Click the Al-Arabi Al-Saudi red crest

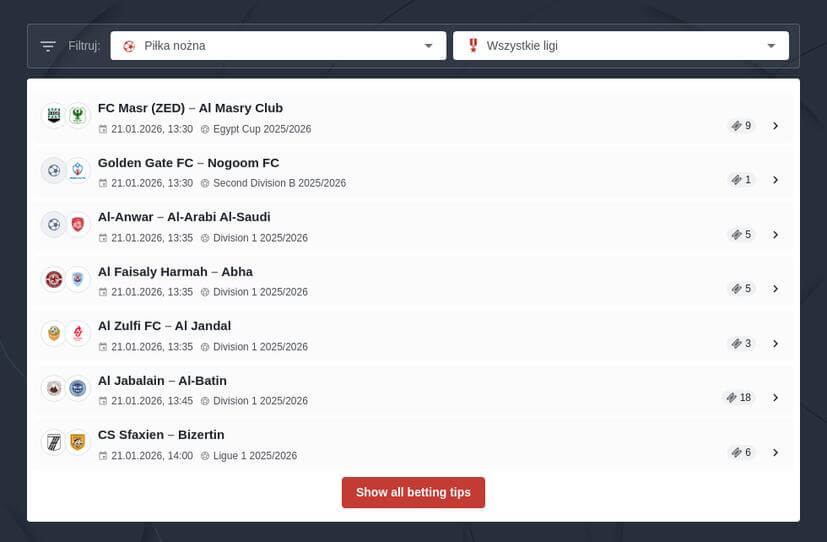[x=78, y=225]
